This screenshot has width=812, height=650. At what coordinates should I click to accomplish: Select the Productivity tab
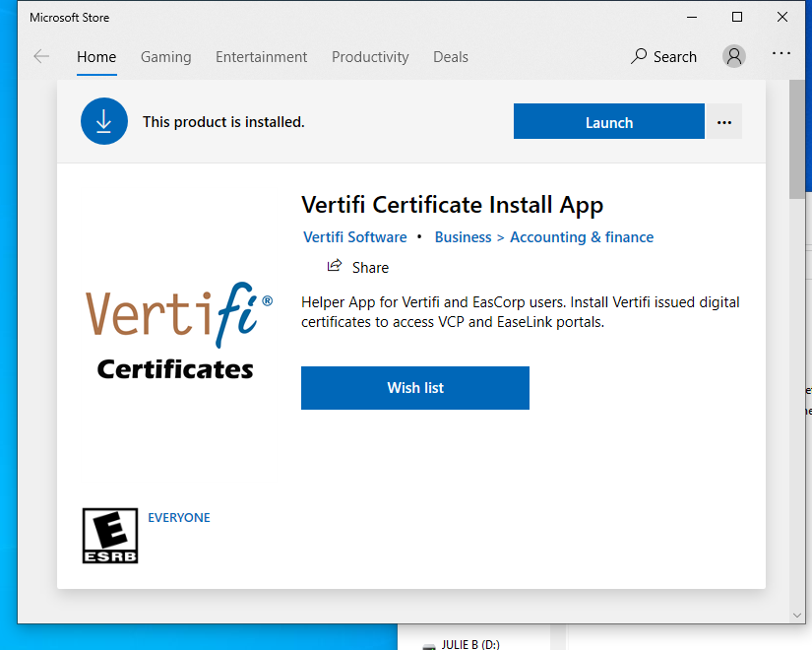point(370,57)
